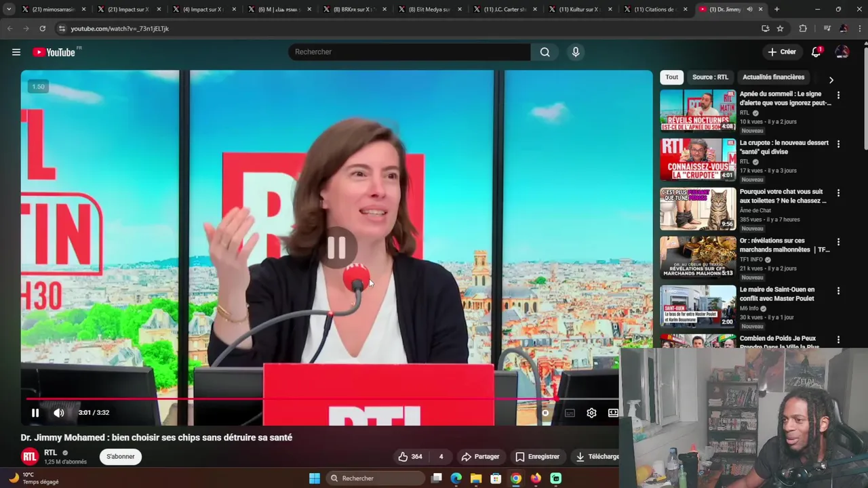Screen dimensions: 868x488
Task: Click the install app icon in address bar
Action: (765, 28)
